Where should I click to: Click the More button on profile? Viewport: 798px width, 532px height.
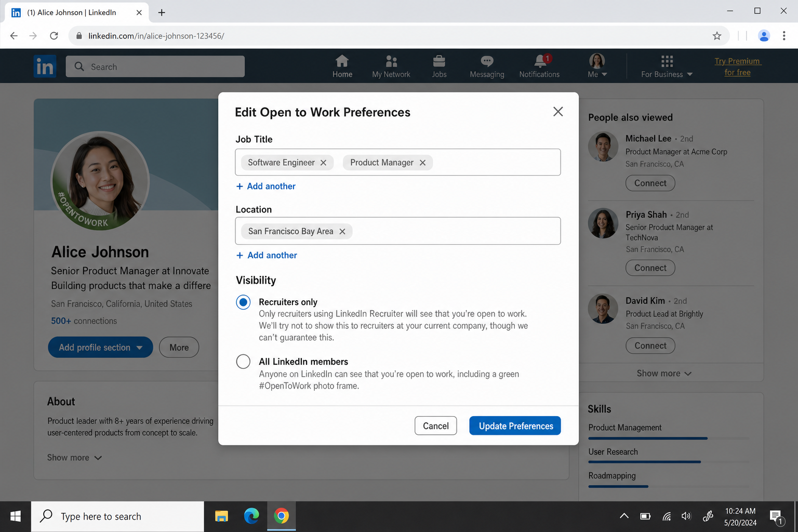179,348
